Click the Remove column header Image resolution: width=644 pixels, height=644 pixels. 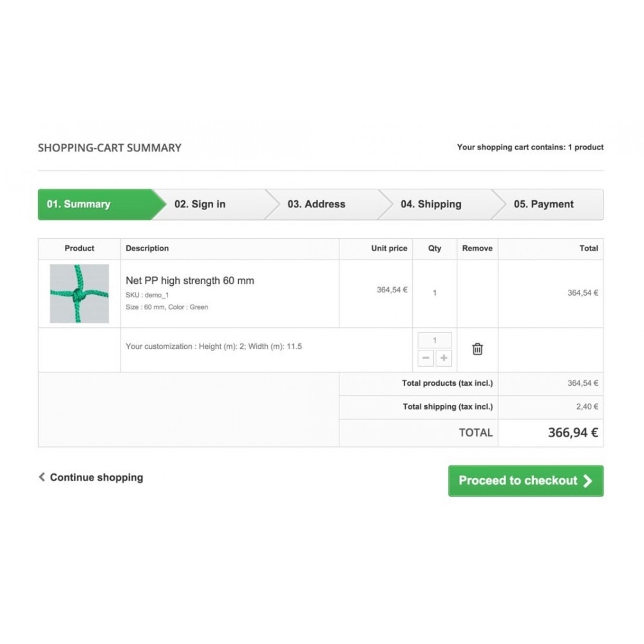point(477,249)
